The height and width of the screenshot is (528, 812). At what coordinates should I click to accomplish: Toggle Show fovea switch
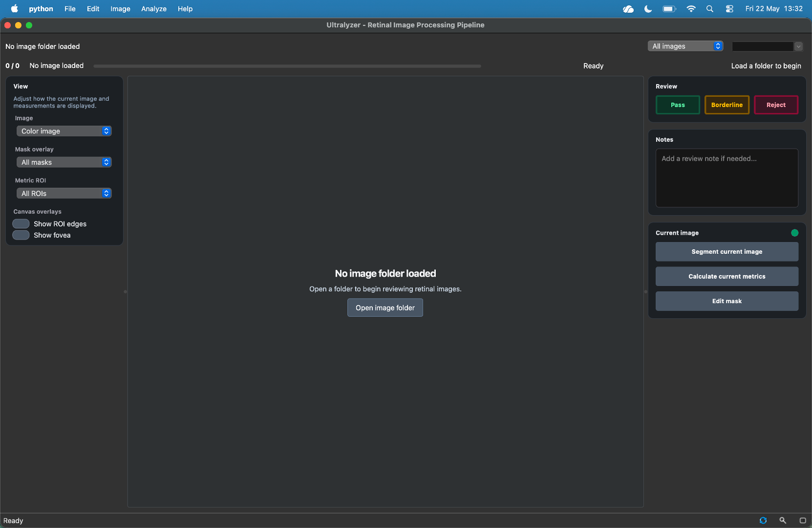(21, 235)
